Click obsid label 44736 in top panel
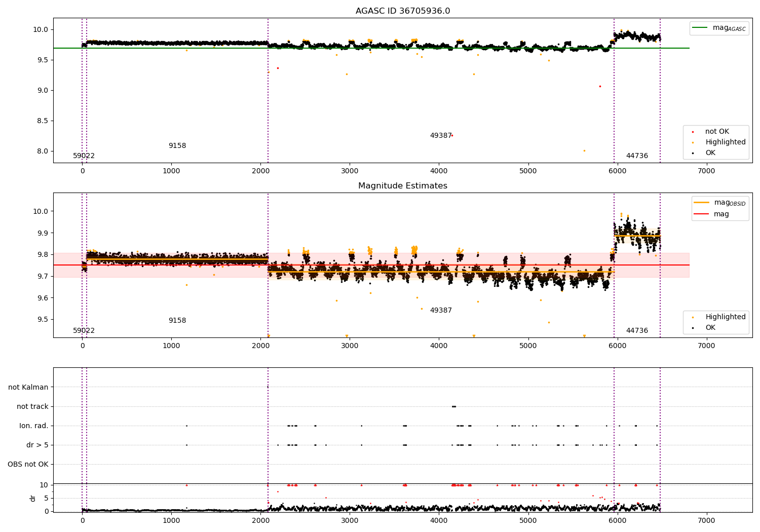760x532 pixels. click(637, 156)
